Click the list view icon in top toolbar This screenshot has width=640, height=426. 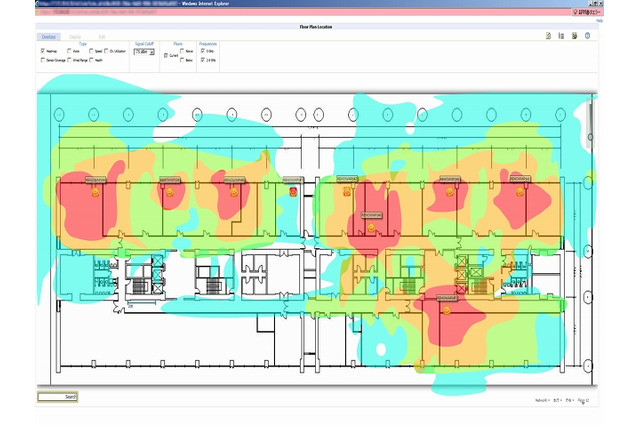coord(562,36)
